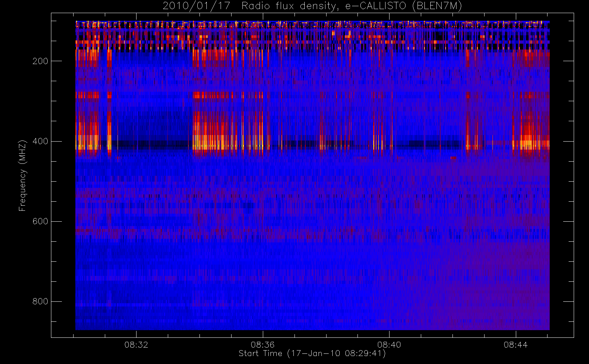Screen dimensions: 589x364
Task: Click the narrow red burst column near 08:31
Action: pyautogui.click(x=109, y=120)
